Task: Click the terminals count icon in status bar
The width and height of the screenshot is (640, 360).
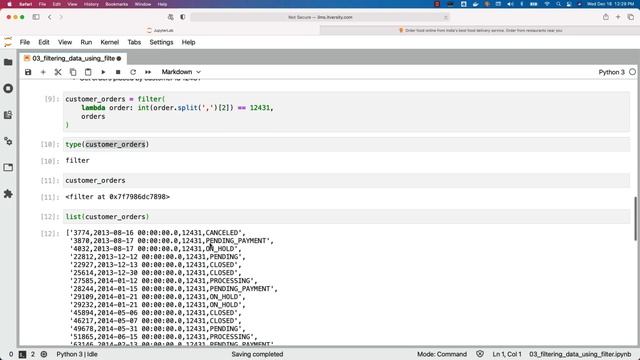Action: click(22, 354)
